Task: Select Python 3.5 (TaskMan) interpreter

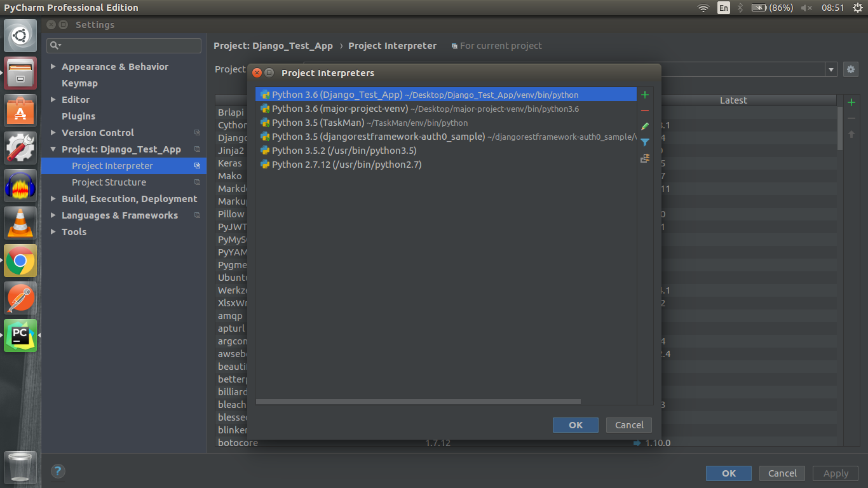Action: pos(445,123)
